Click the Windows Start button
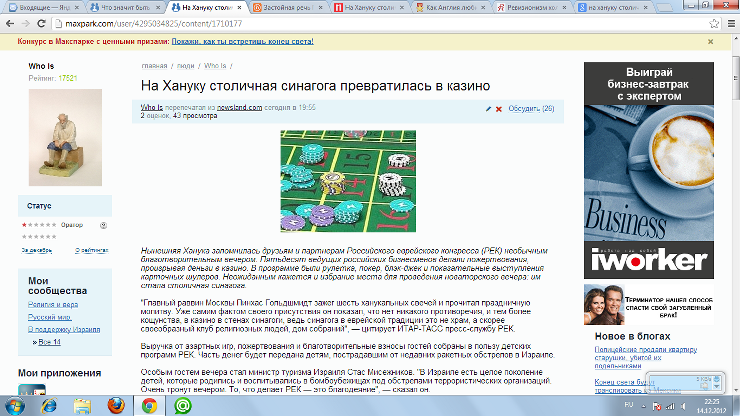Screen dimensions: 740x416 (17, 405)
